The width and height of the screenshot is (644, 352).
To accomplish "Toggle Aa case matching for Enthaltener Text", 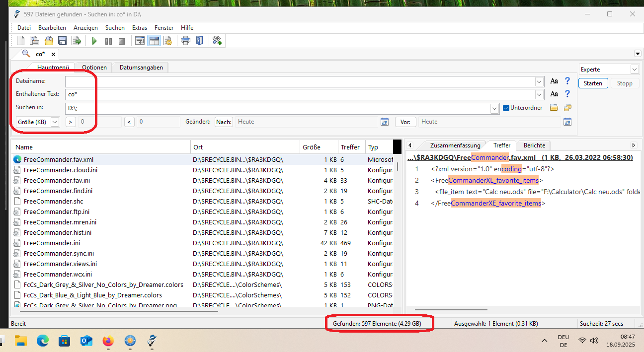I will coord(554,94).
